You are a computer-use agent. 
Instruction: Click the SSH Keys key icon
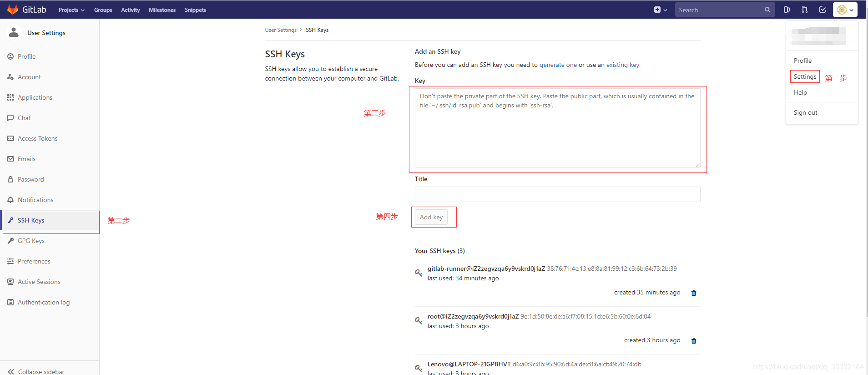(10, 220)
